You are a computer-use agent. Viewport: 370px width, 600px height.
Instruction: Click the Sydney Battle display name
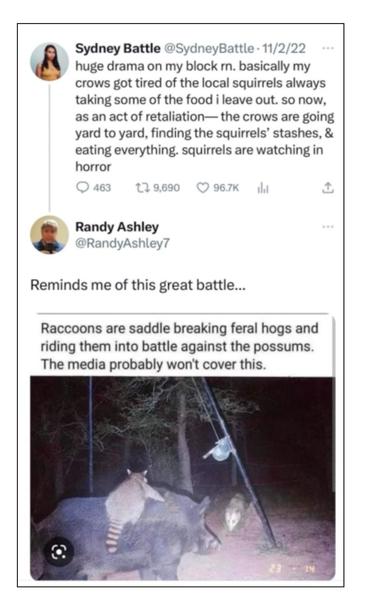click(118, 48)
